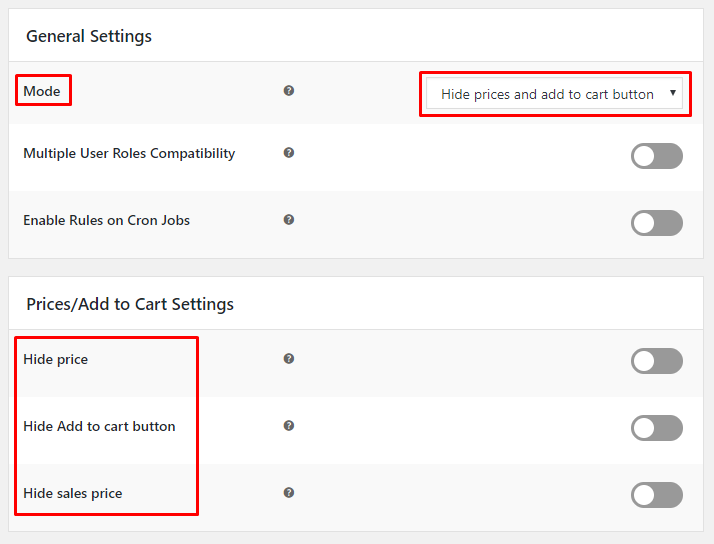Enable the Hide sales price toggle

(656, 495)
